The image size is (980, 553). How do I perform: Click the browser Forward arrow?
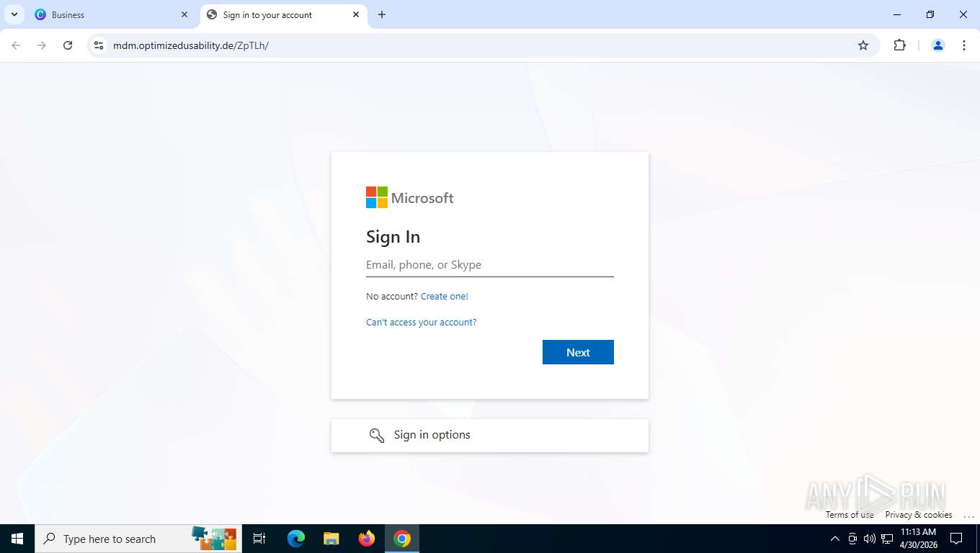[42, 45]
